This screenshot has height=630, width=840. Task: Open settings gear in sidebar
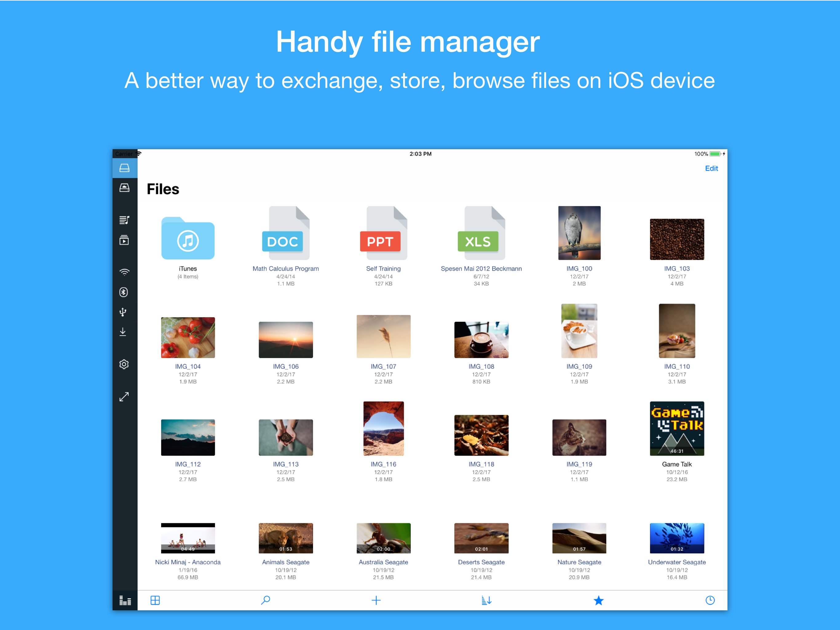coord(124,364)
